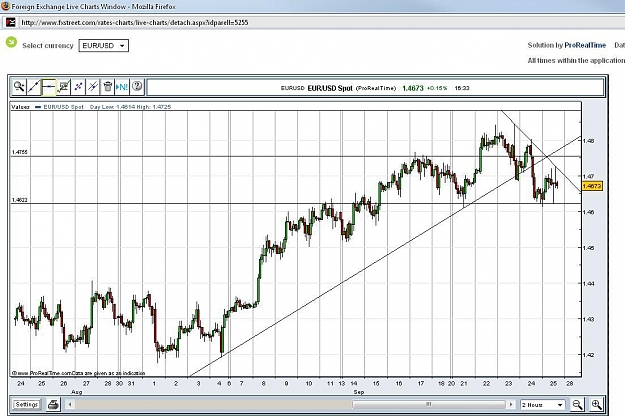This screenshot has width=625, height=416.
Task: Click the right arrow of chart scrollbar
Action: [511, 404]
